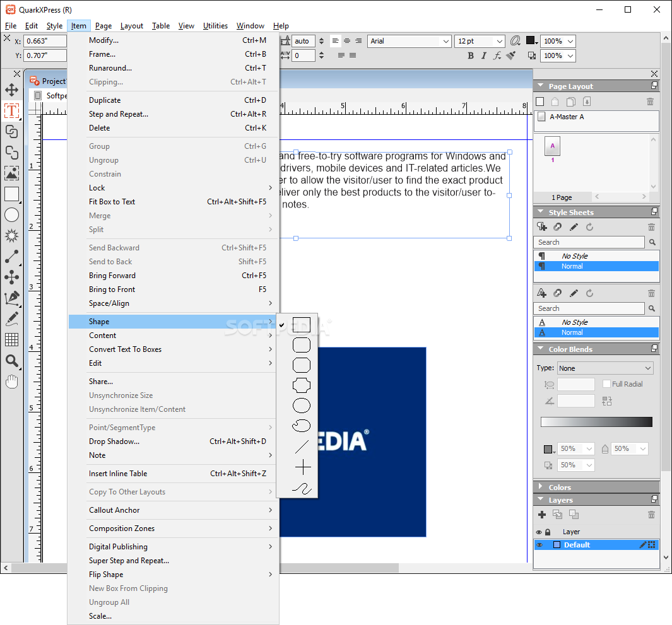
Task: Expand the Colors panel
Action: [540, 487]
